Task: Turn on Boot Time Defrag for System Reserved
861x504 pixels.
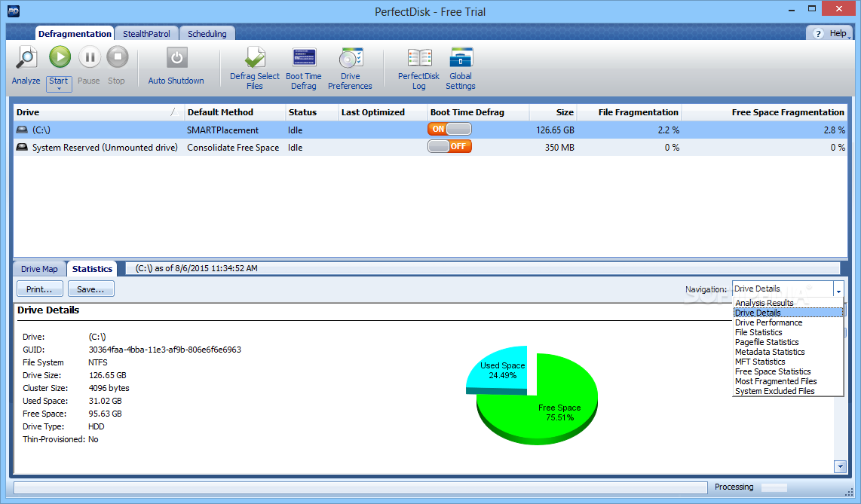Action: point(449,146)
